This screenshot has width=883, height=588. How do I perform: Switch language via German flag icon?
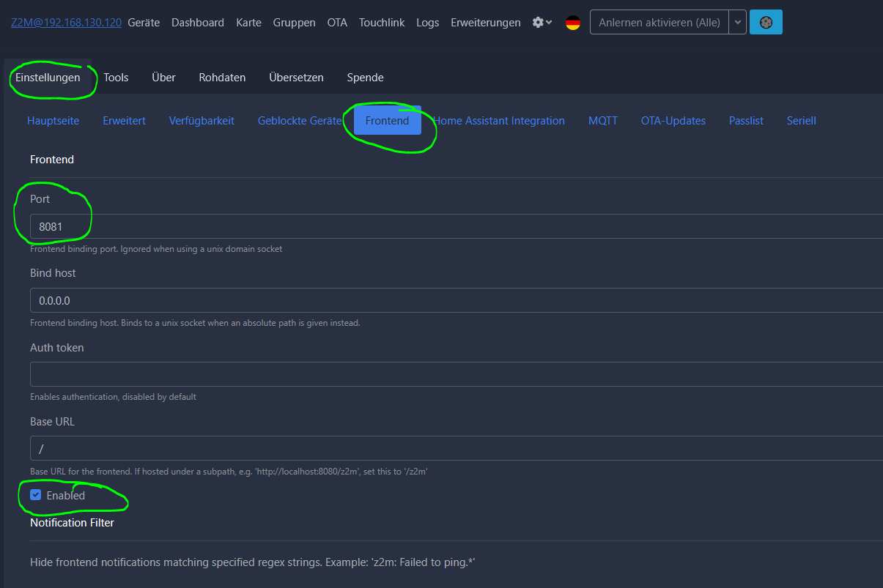click(573, 23)
